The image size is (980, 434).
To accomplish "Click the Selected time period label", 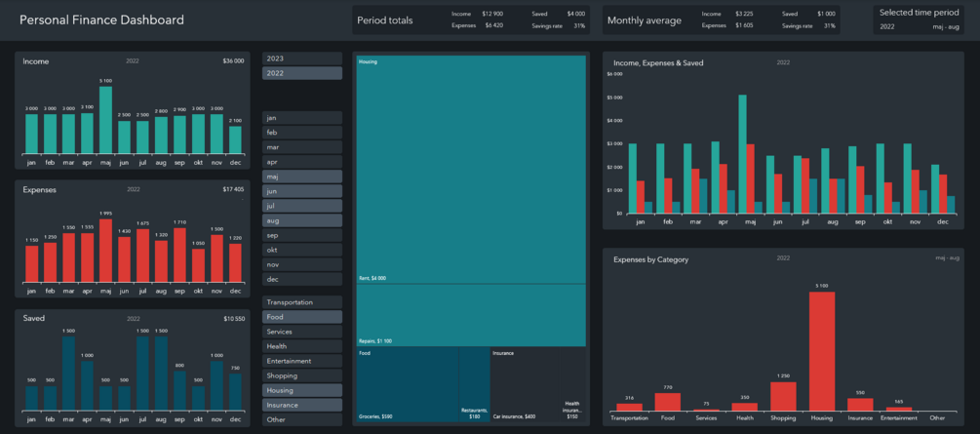I will [x=919, y=13].
